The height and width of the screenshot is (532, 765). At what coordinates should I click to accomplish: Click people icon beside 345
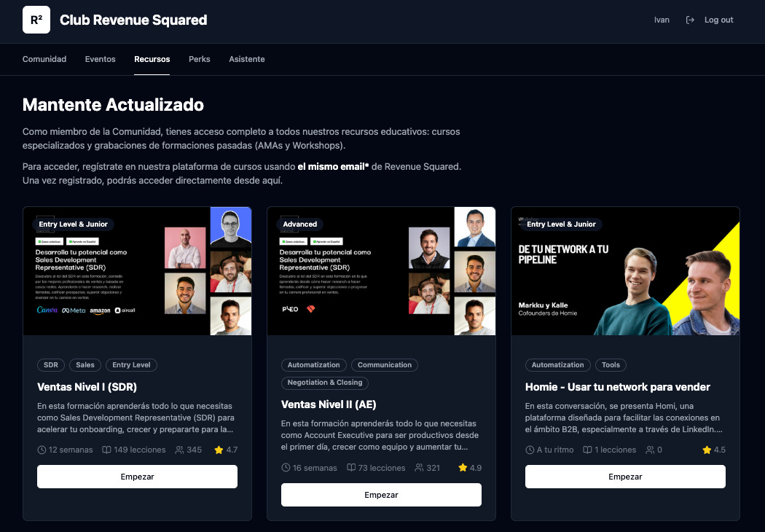click(x=179, y=450)
